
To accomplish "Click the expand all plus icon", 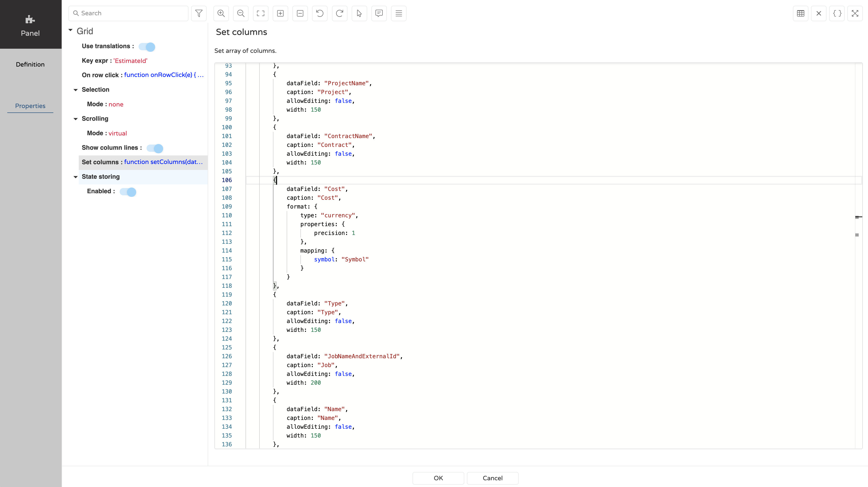I will tap(280, 13).
